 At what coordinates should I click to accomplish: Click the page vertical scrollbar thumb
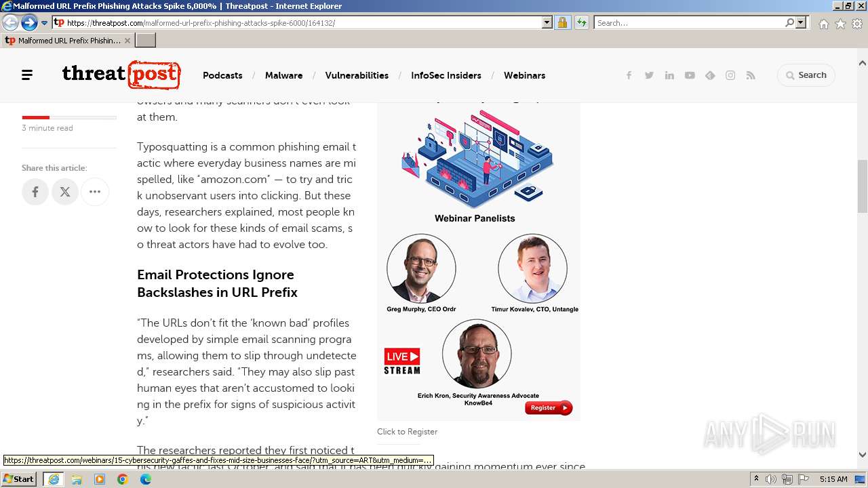click(863, 187)
